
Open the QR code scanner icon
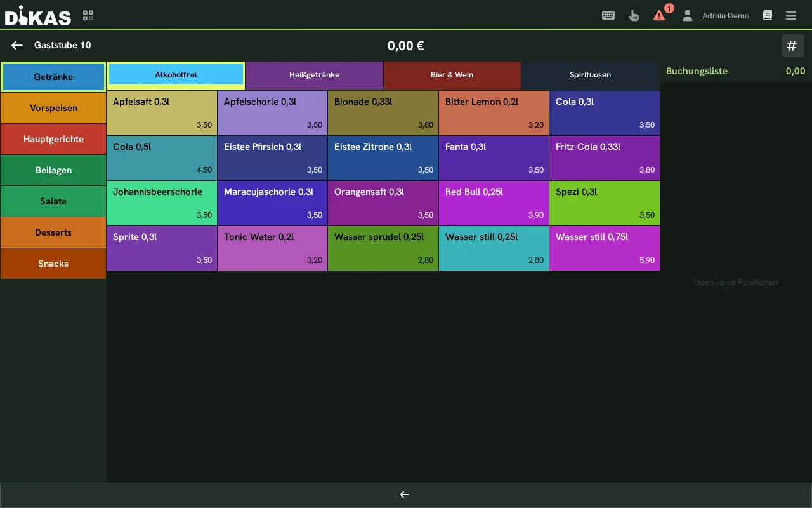(88, 15)
